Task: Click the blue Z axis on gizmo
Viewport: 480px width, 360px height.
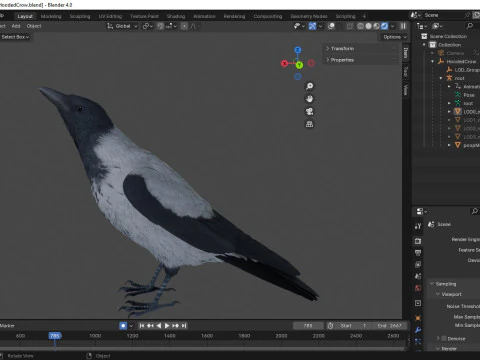Action: [298, 50]
